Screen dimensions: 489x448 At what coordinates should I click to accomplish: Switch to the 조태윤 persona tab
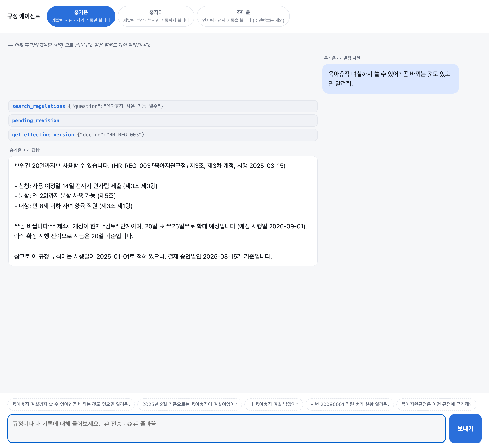[x=243, y=16]
